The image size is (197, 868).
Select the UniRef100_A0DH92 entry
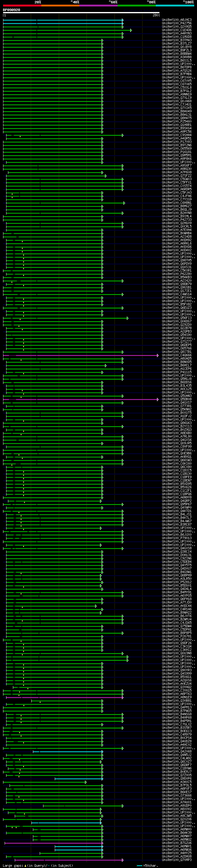pyautogui.click(x=177, y=240)
